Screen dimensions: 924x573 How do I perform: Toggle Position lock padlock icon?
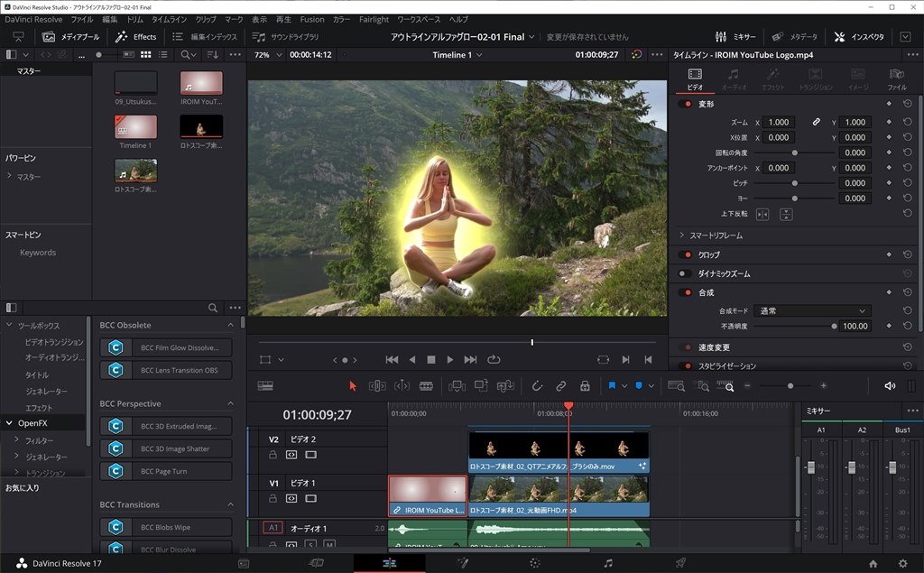585,386
